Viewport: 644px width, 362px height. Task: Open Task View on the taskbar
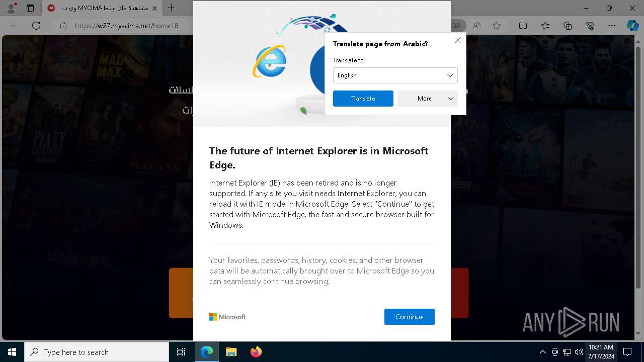click(181, 352)
